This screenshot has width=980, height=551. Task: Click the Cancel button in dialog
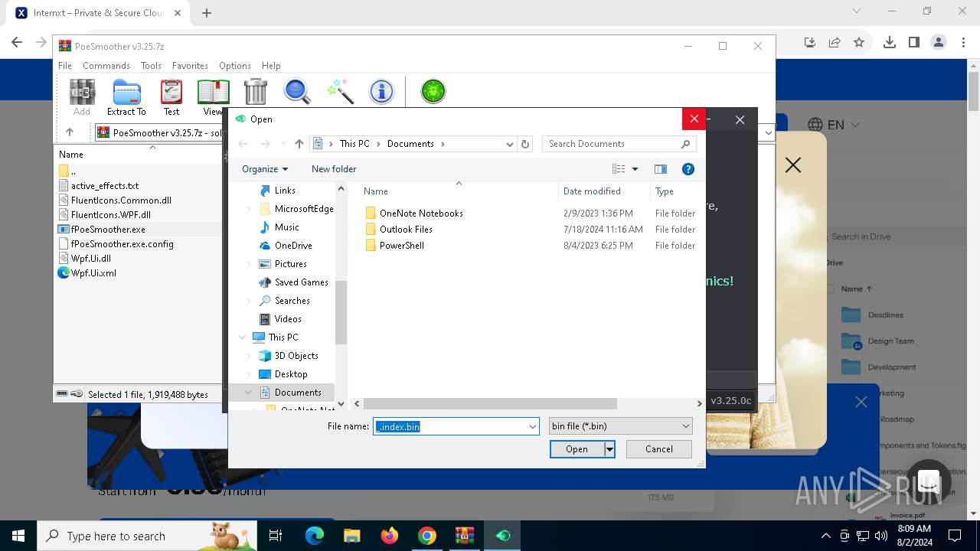click(x=659, y=449)
